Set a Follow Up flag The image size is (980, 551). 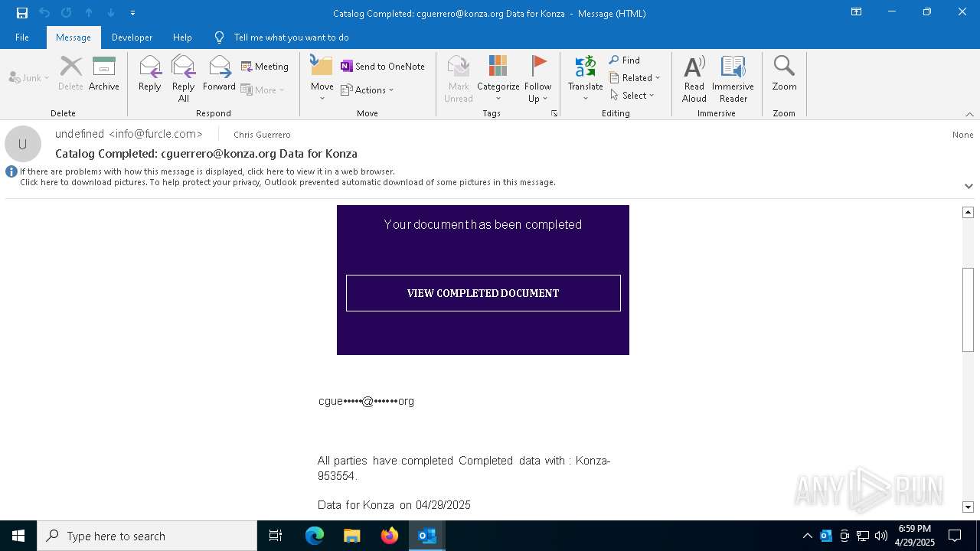click(538, 78)
